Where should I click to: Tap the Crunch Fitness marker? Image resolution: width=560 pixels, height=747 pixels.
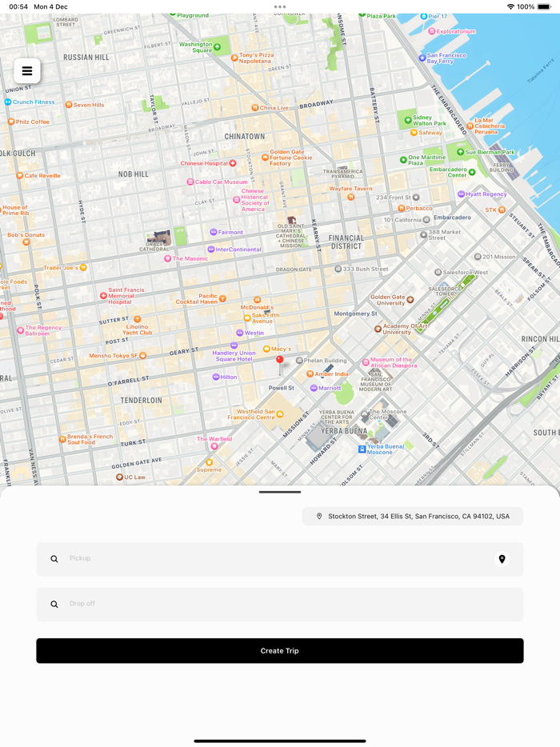pyautogui.click(x=8, y=102)
